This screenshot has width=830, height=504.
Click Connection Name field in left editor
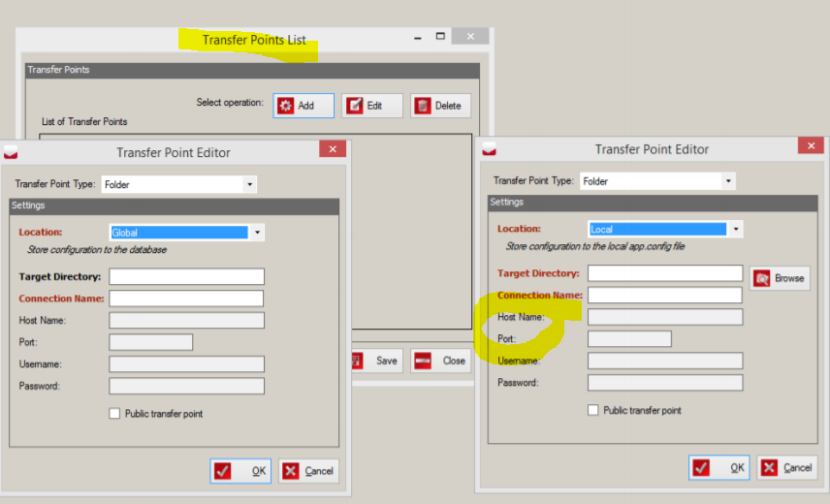coord(186,299)
